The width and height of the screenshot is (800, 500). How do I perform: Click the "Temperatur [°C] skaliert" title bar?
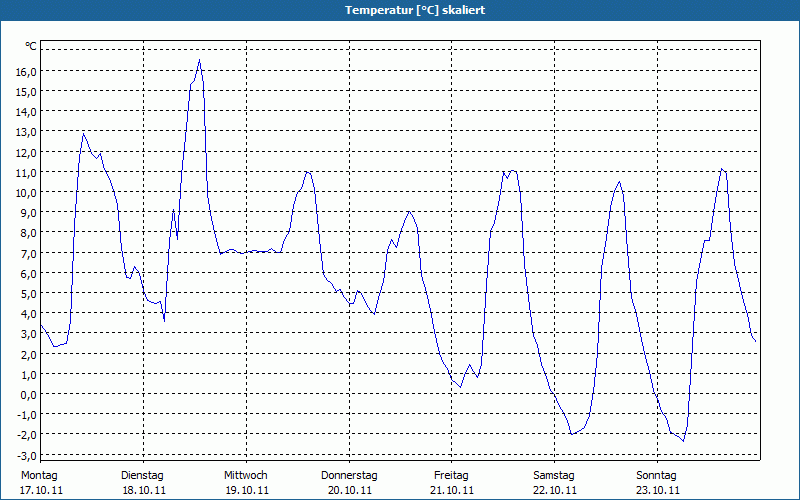400,9
